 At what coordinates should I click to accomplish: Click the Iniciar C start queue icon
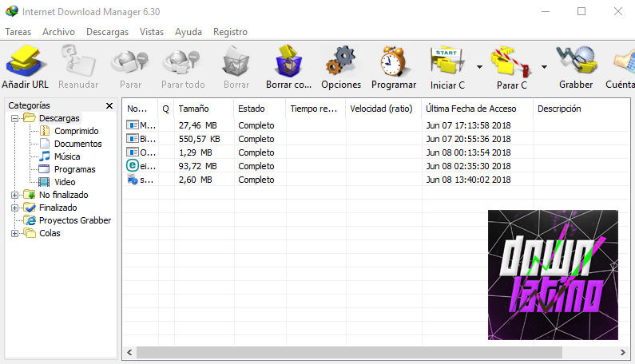[x=447, y=61]
